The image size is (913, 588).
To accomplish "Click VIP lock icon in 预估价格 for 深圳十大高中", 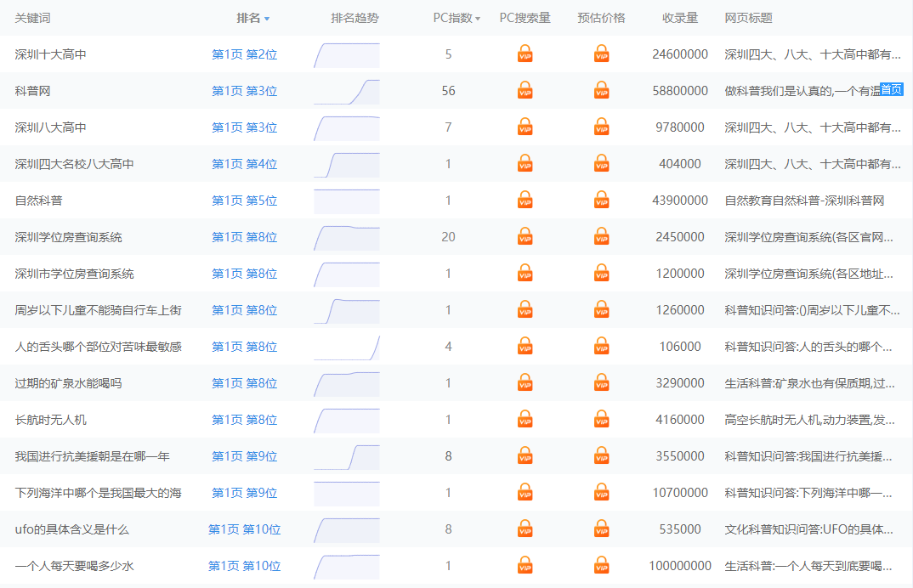I will [x=602, y=54].
